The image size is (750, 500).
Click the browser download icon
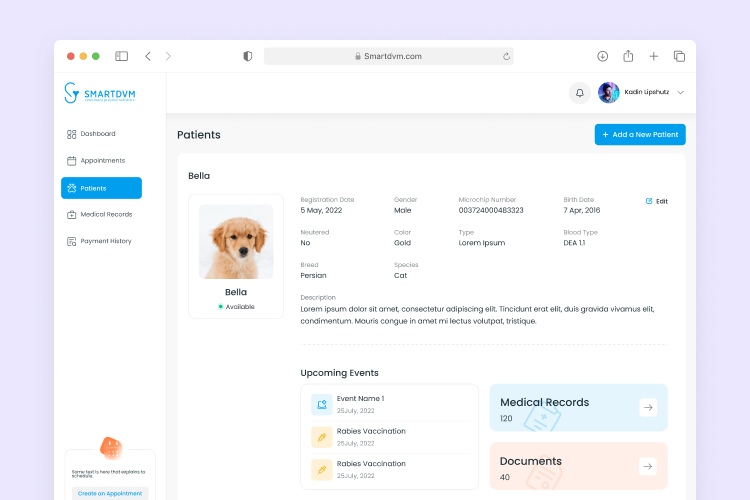(x=603, y=57)
